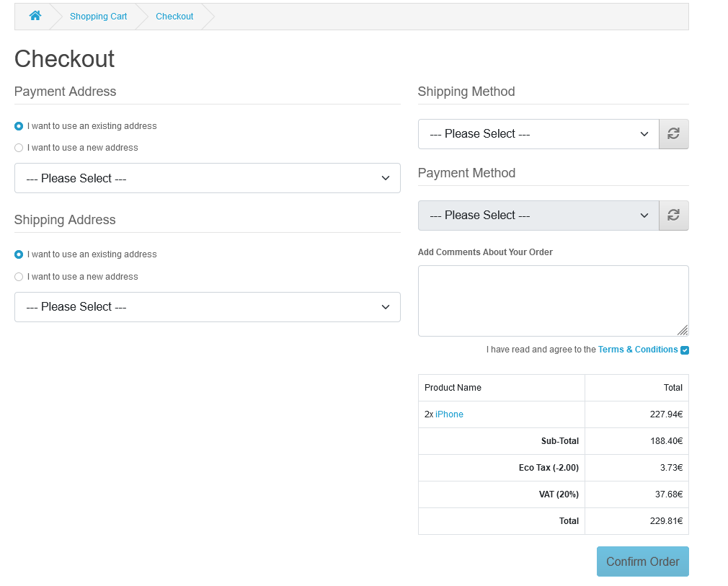The height and width of the screenshot is (586, 728).
Task: Choose new address option under Payment Address
Action: pos(18,148)
